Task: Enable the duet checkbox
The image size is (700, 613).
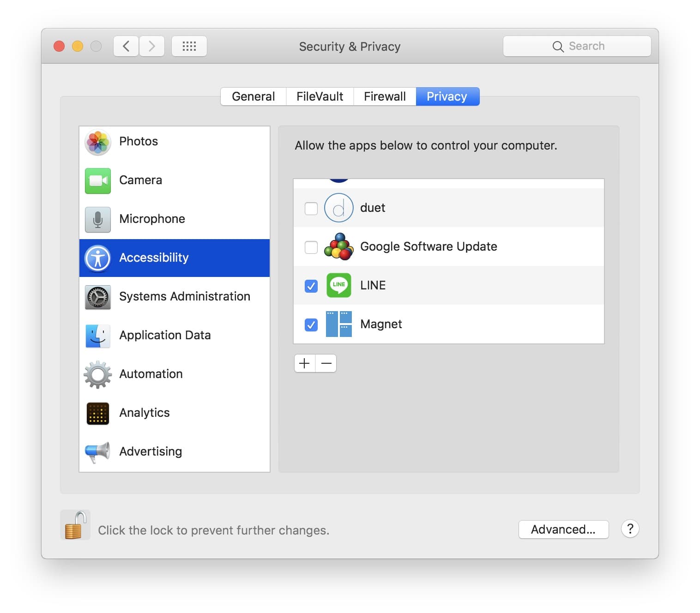Action: [x=311, y=208]
